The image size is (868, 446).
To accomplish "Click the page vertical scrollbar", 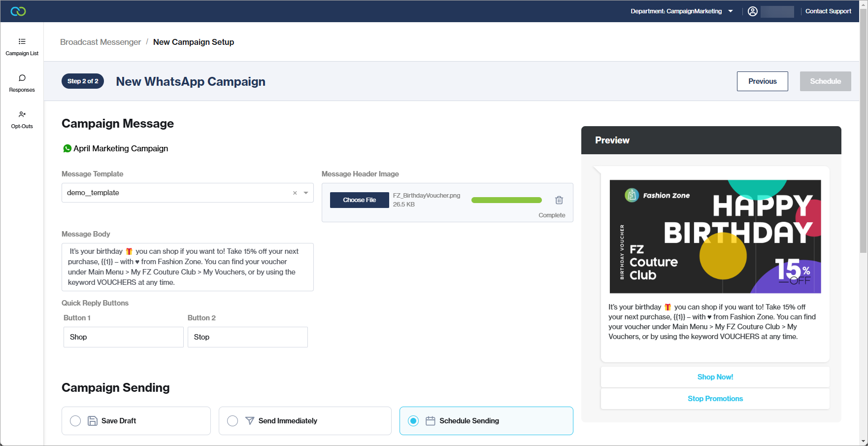I will 864,131.
